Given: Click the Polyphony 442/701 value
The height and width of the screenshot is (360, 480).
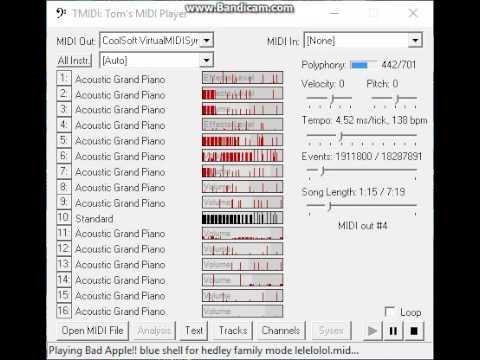Looking at the screenshot, I should point(399,64).
